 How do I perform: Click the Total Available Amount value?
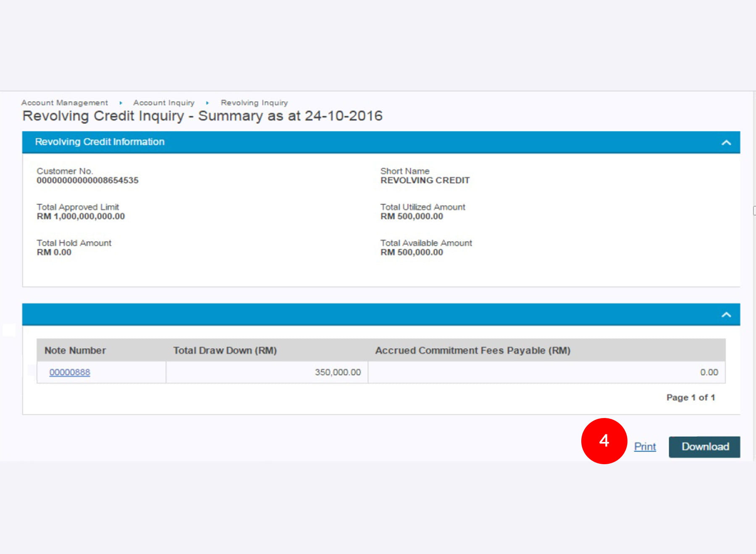pyautogui.click(x=412, y=252)
